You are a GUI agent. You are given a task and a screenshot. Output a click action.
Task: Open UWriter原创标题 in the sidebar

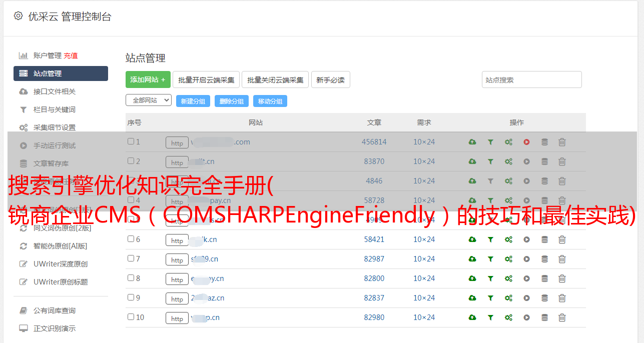61,282
